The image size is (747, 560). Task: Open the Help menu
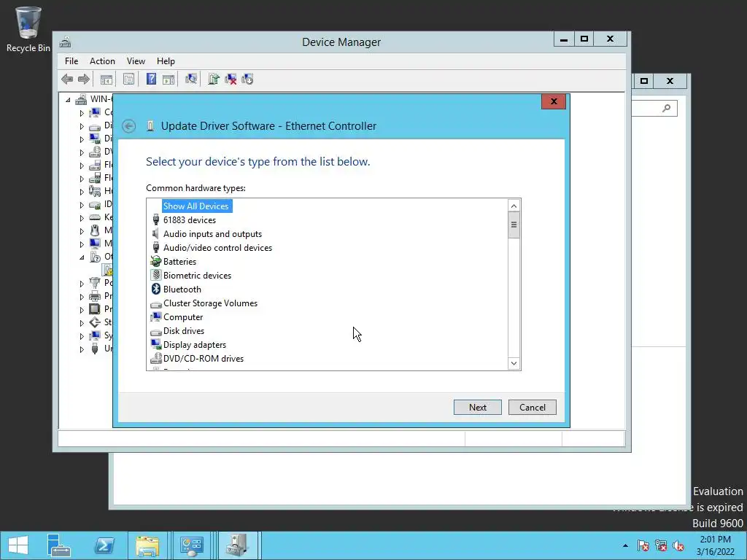click(166, 61)
